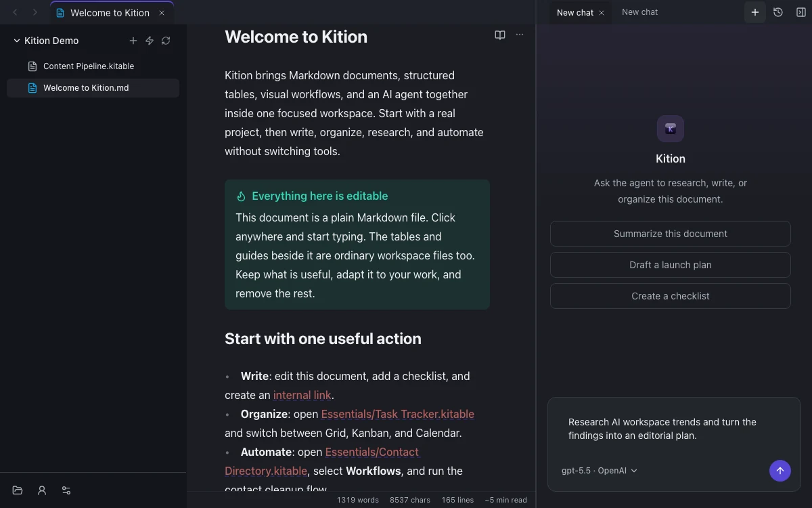The width and height of the screenshot is (812, 508).
Task: Switch to the second New chat tab
Action: (x=640, y=12)
